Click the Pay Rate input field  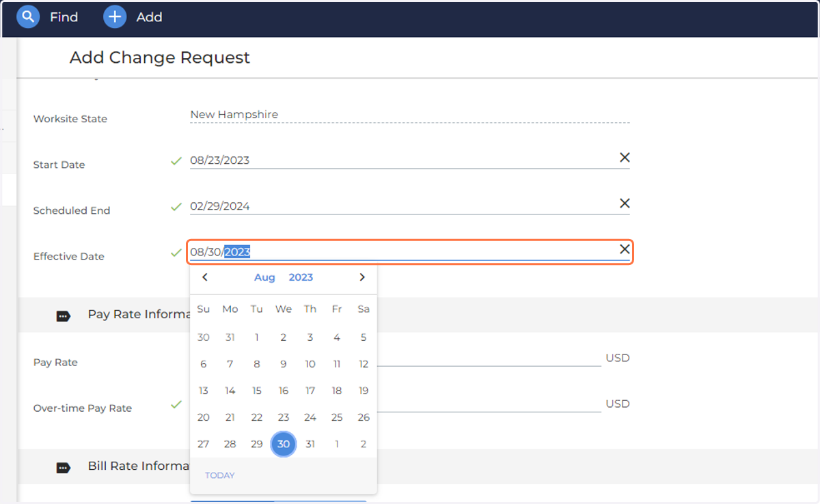pyautogui.click(x=489, y=358)
